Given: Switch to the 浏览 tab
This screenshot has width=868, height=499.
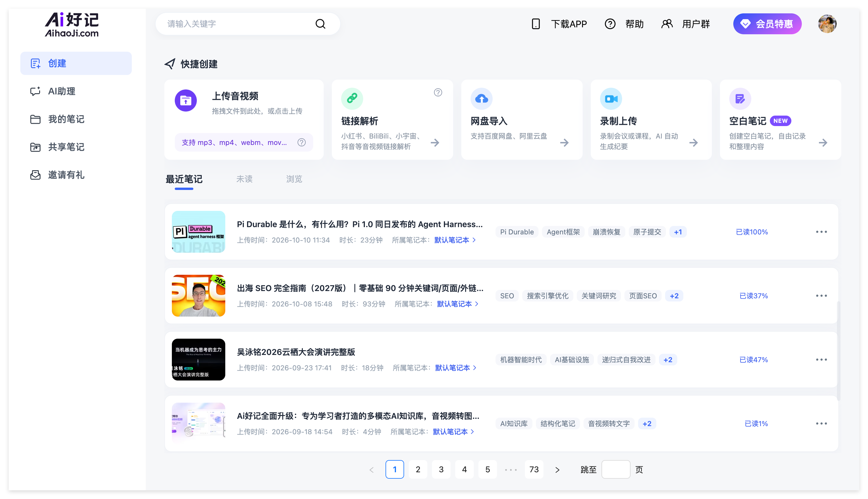Looking at the screenshot, I should click(x=294, y=179).
